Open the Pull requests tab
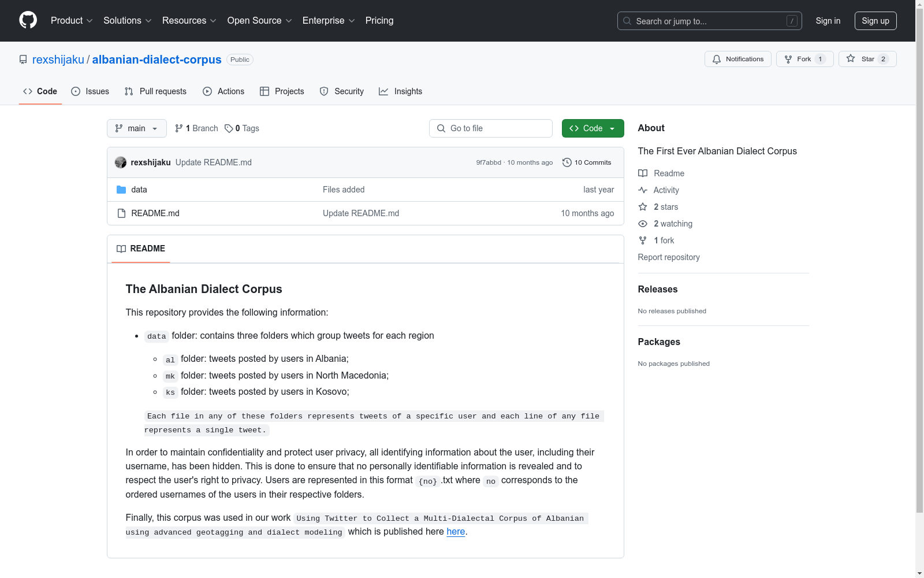This screenshot has height=578, width=924. (155, 91)
